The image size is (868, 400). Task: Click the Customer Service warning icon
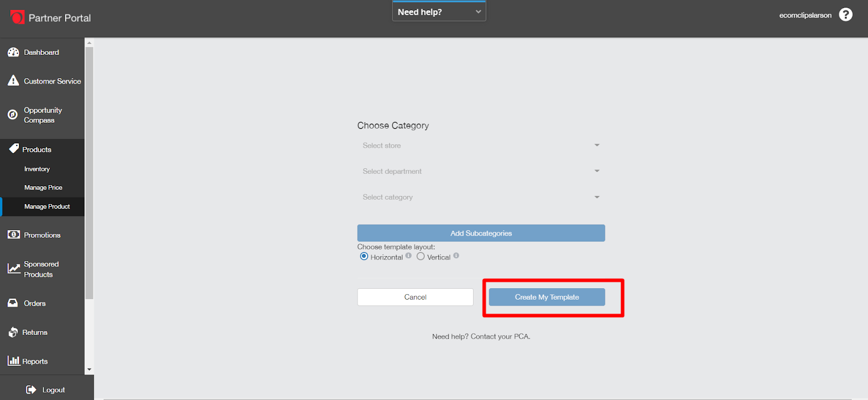tap(14, 80)
